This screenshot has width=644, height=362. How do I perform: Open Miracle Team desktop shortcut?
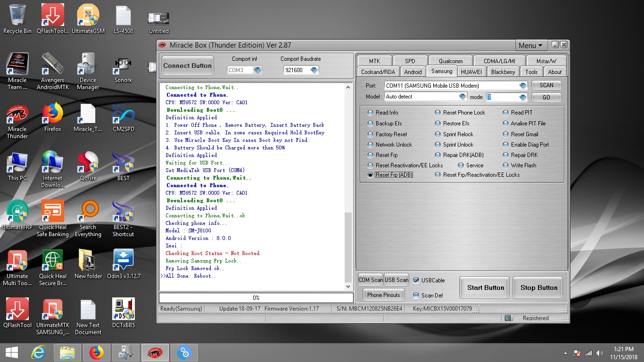coord(17,71)
